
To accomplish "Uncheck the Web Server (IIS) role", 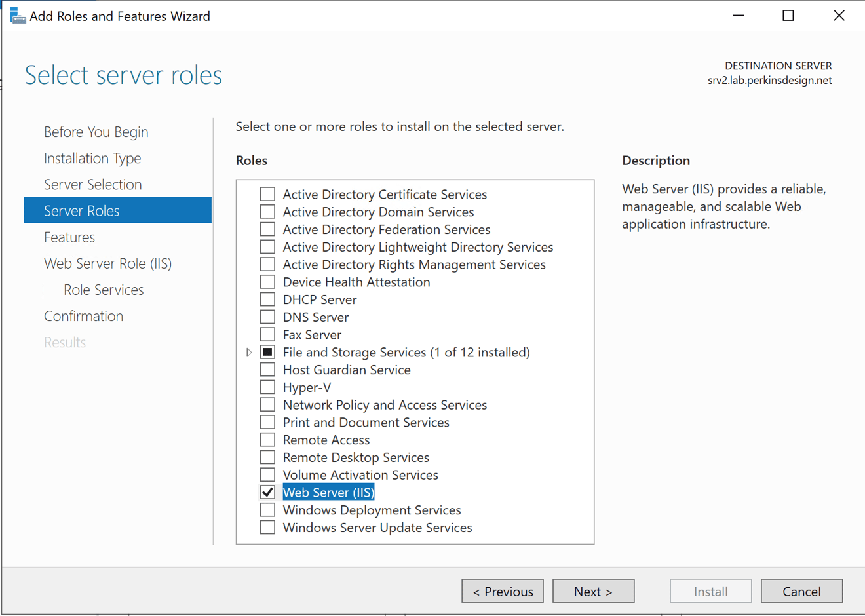I will [267, 491].
